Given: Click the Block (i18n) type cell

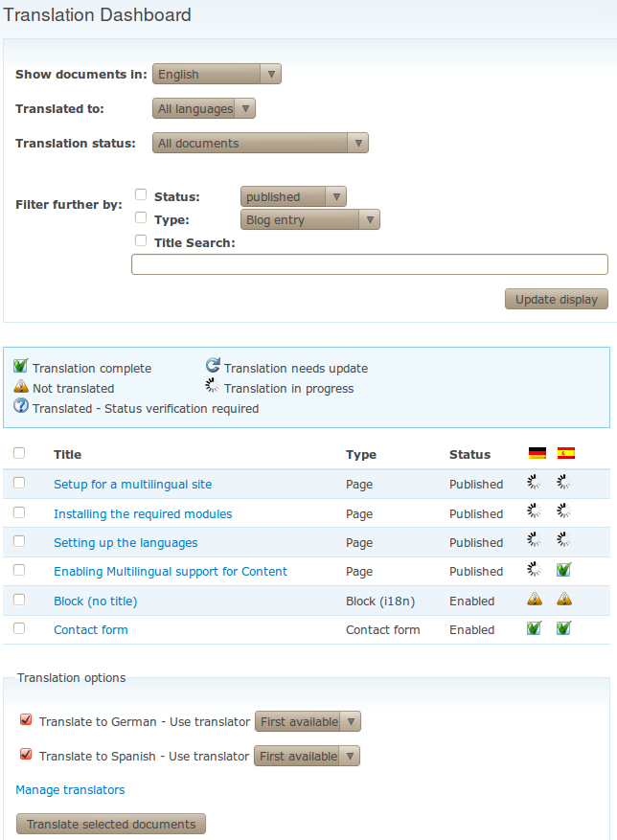Looking at the screenshot, I should 380,602.
